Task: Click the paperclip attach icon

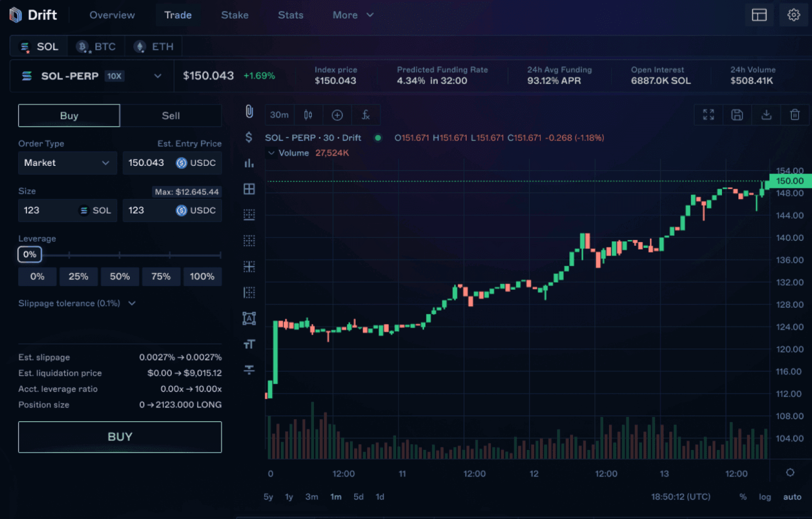Action: 249,111
